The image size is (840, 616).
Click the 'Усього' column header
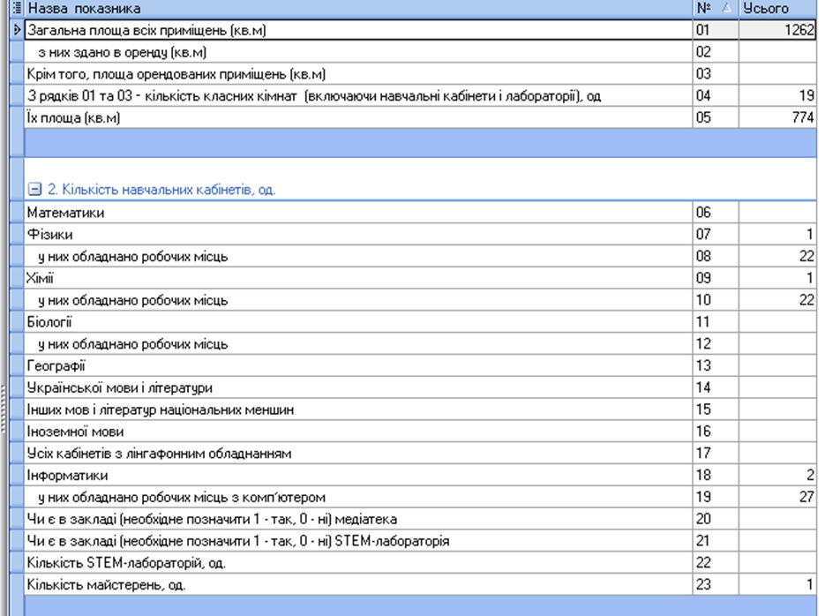pos(777,8)
